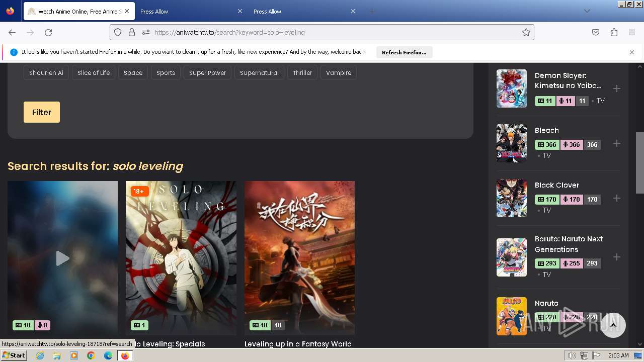The width and height of the screenshot is (644, 362).
Task: Dismiss the Firefox notification bar
Action: [x=632, y=52]
